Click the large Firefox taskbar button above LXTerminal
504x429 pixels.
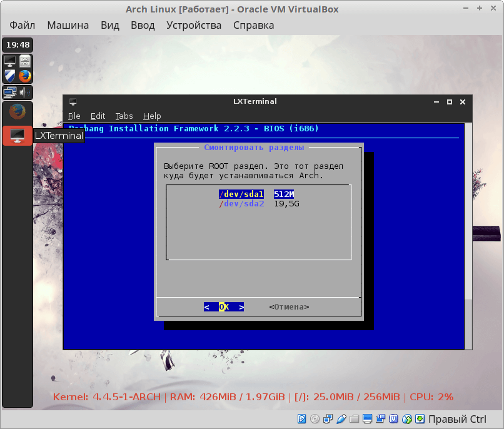(18, 112)
